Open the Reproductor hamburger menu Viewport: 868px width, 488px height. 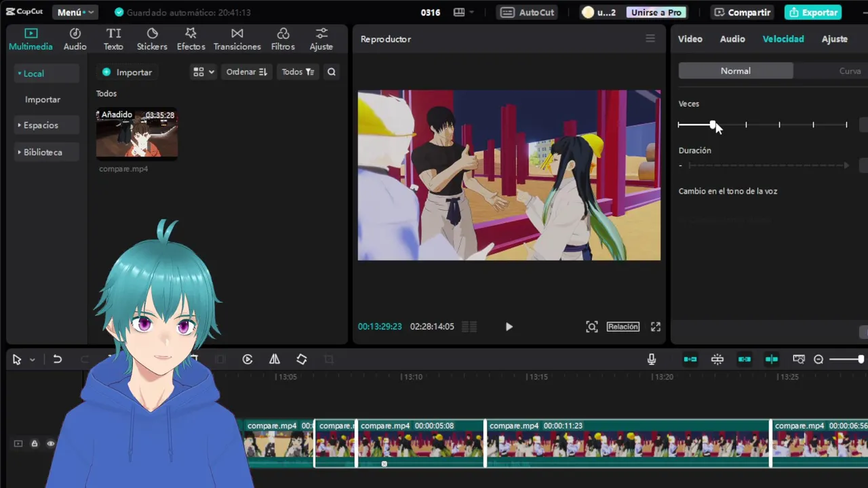pyautogui.click(x=650, y=39)
